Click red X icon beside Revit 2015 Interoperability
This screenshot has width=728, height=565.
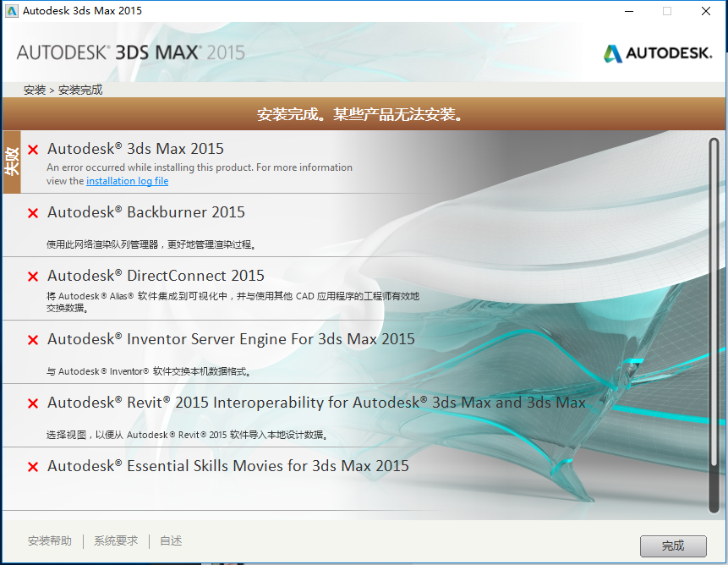(x=33, y=403)
